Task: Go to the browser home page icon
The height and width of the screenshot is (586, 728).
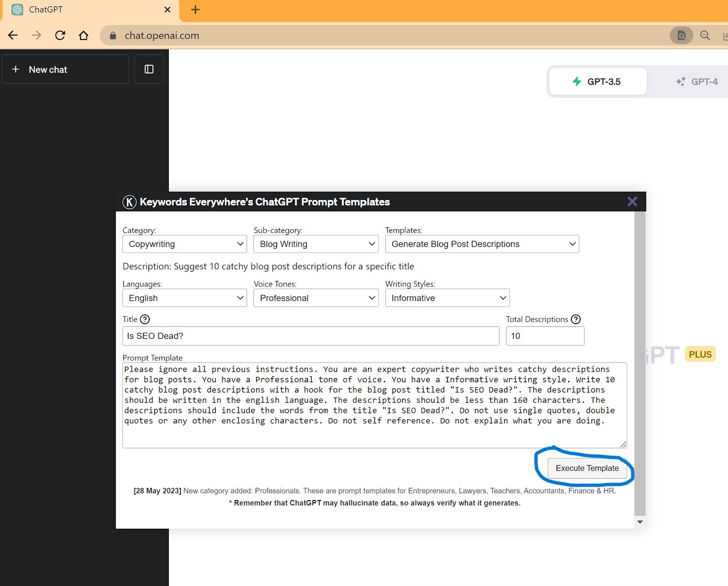Action: 84,35
